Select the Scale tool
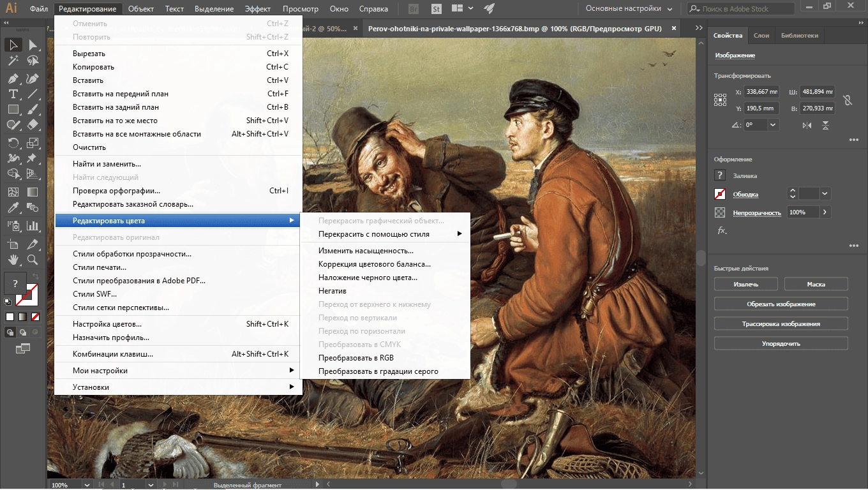 pyautogui.click(x=33, y=142)
